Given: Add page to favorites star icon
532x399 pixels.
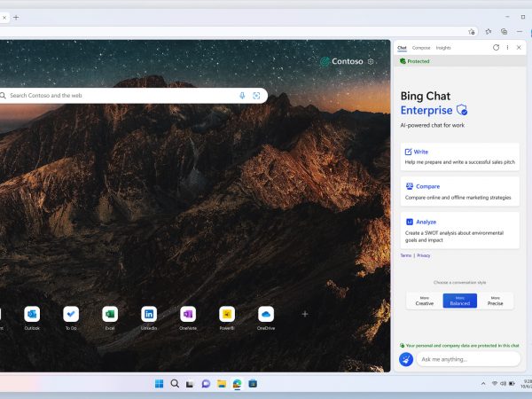Looking at the screenshot, I should point(472,32).
